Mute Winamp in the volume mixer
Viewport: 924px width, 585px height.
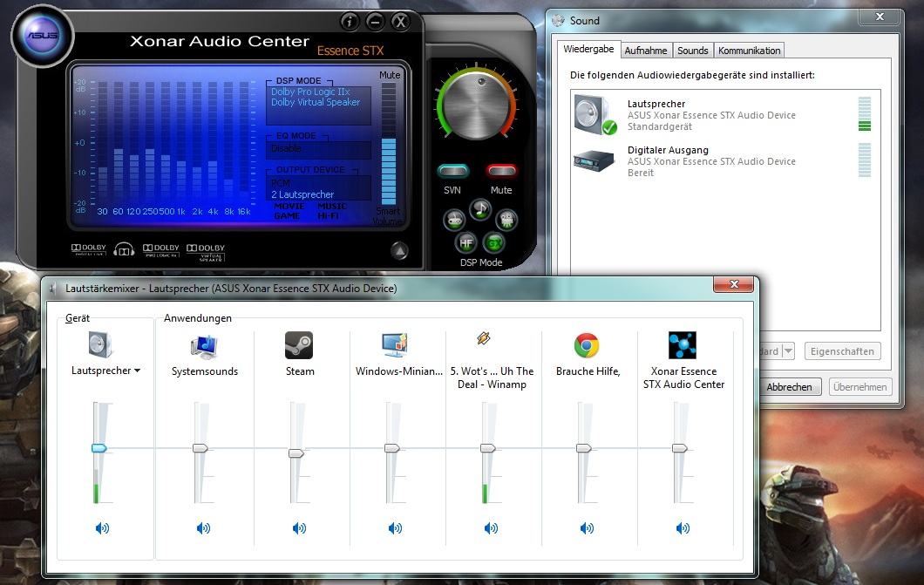(x=491, y=527)
